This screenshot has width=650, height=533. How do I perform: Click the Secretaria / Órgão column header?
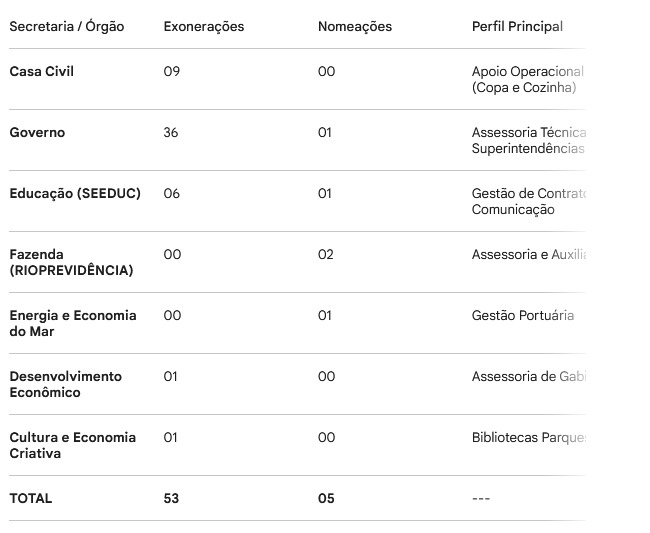(67, 26)
